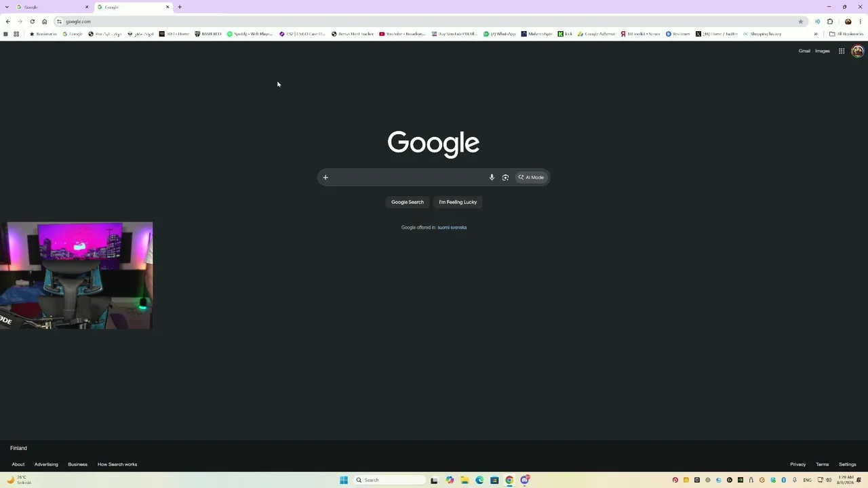Open the taskbar clock and calendar
Screen dimensions: 868x488
pos(846,480)
